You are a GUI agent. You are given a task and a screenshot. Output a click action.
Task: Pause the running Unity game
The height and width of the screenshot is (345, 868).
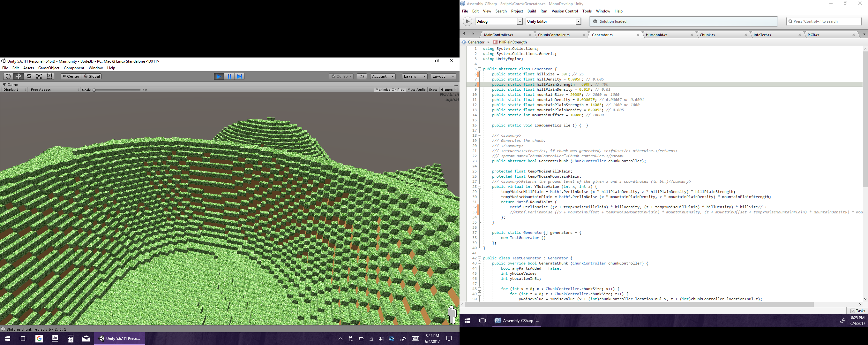(x=229, y=77)
